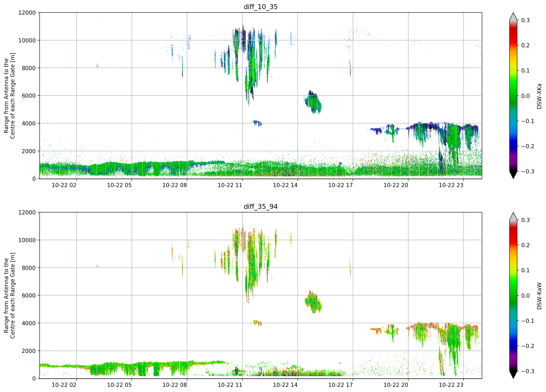Click x tick '10-22 20' under diff_10_35 plot
Screen dimensions: 546x392
point(396,185)
